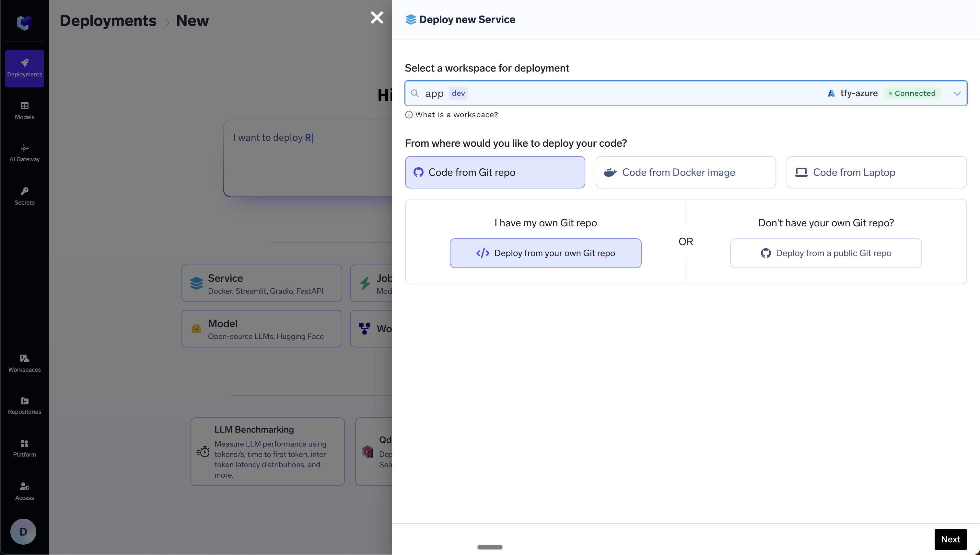The height and width of the screenshot is (555, 980).
Task: Click the Next button
Action: 950,539
